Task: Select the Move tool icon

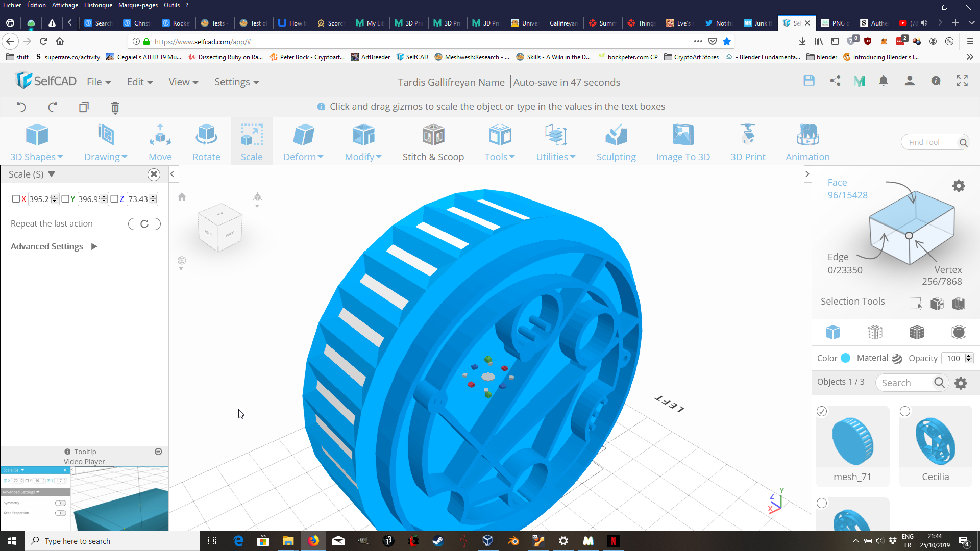Action: click(x=160, y=136)
